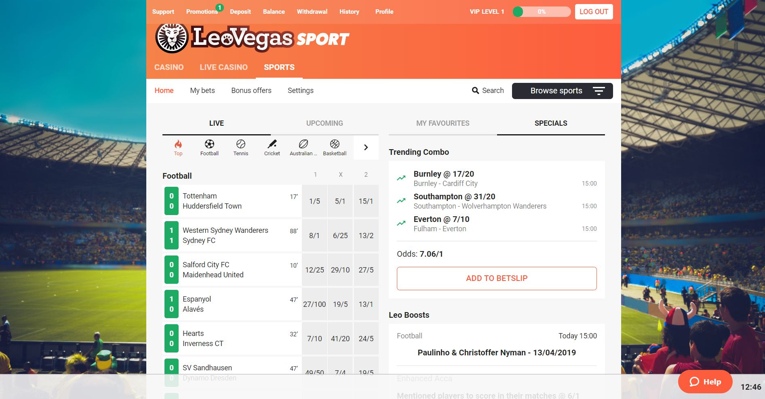This screenshot has width=765, height=399.
Task: Click the Search magnifier icon
Action: pos(475,91)
